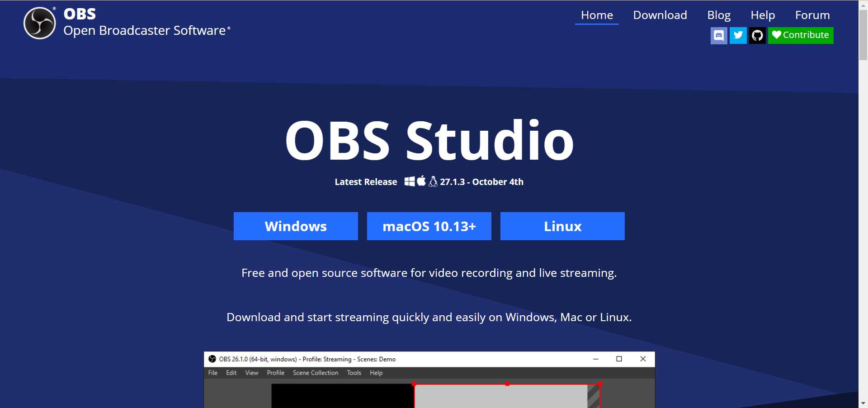Click the Twitter icon
The width and height of the screenshot is (868, 408).
click(x=738, y=35)
